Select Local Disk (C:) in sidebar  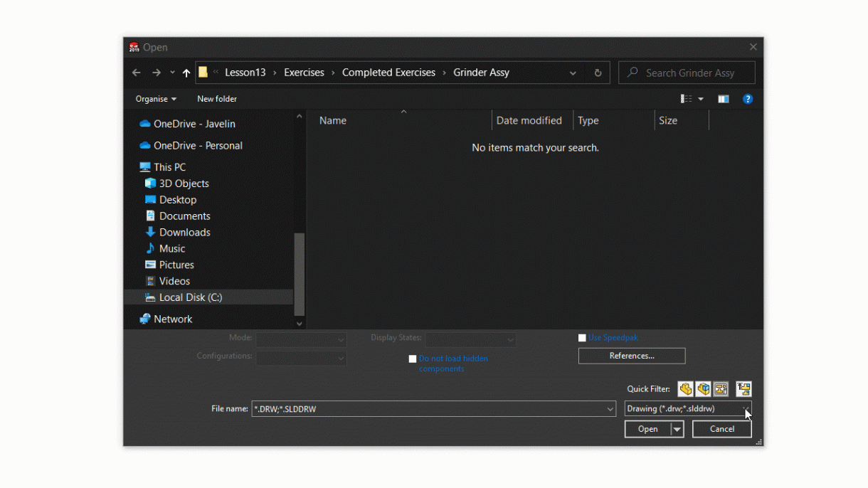point(208,297)
